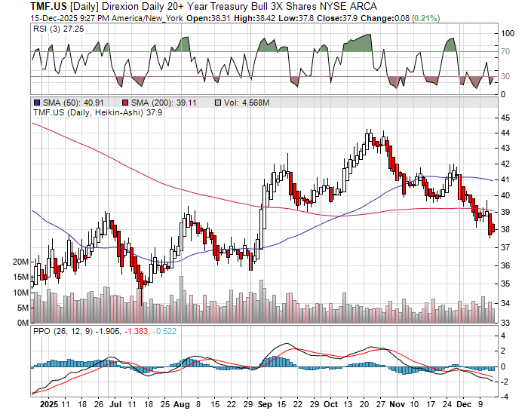Click the 45 price level on right axis
This screenshot has width=528, height=420.
click(505, 118)
